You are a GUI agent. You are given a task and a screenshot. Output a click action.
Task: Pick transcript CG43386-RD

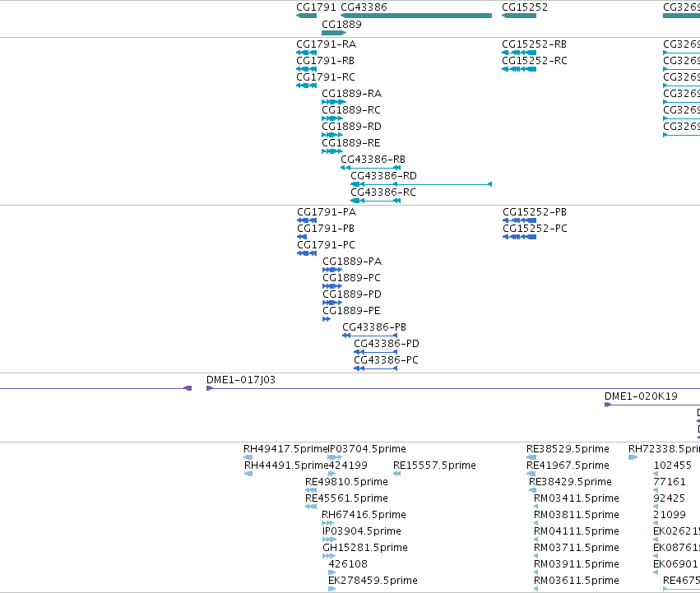point(383,176)
